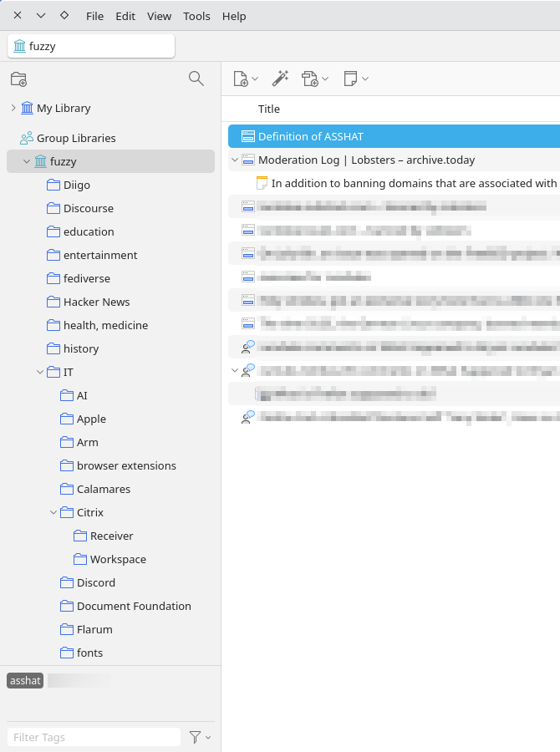560x752 pixels.
Task: Expand the My Library tree
Action: (x=13, y=108)
